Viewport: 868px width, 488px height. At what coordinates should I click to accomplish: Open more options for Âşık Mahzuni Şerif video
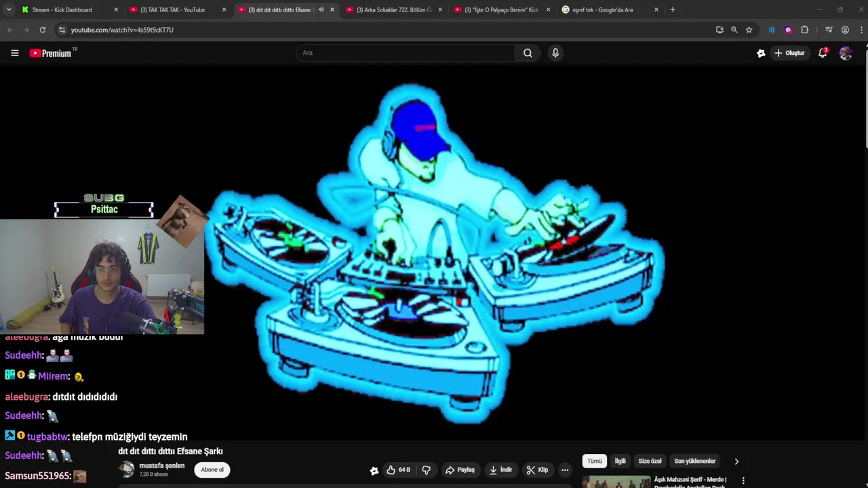743,481
